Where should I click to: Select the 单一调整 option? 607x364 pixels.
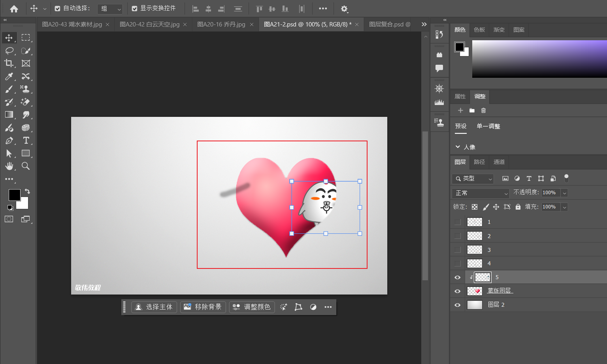[x=488, y=126]
